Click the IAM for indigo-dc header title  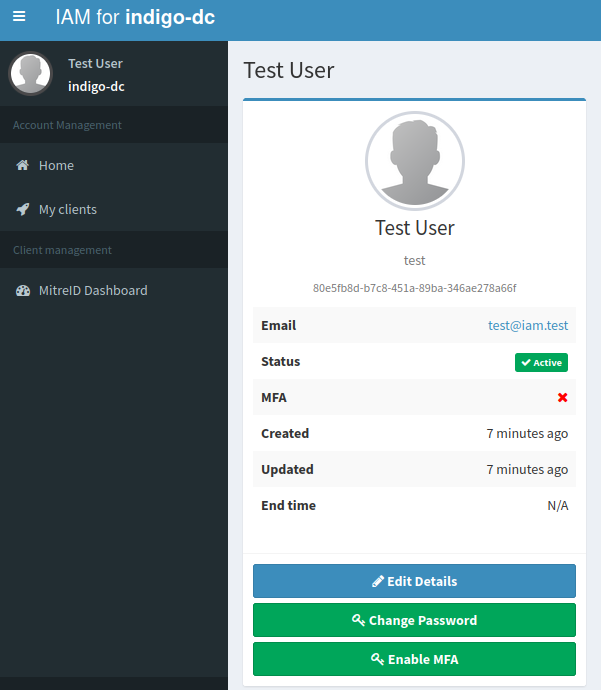tap(135, 17)
